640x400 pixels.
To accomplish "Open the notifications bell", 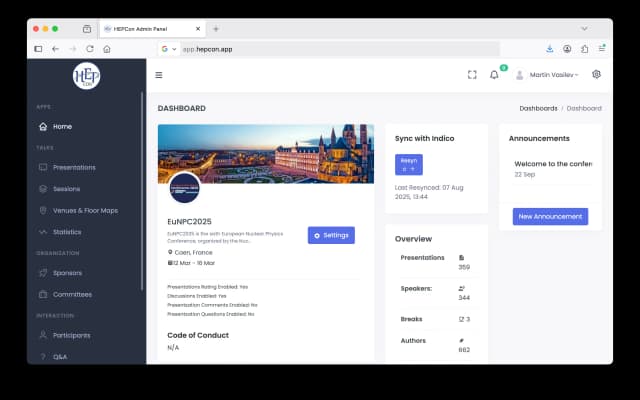I will 494,75.
